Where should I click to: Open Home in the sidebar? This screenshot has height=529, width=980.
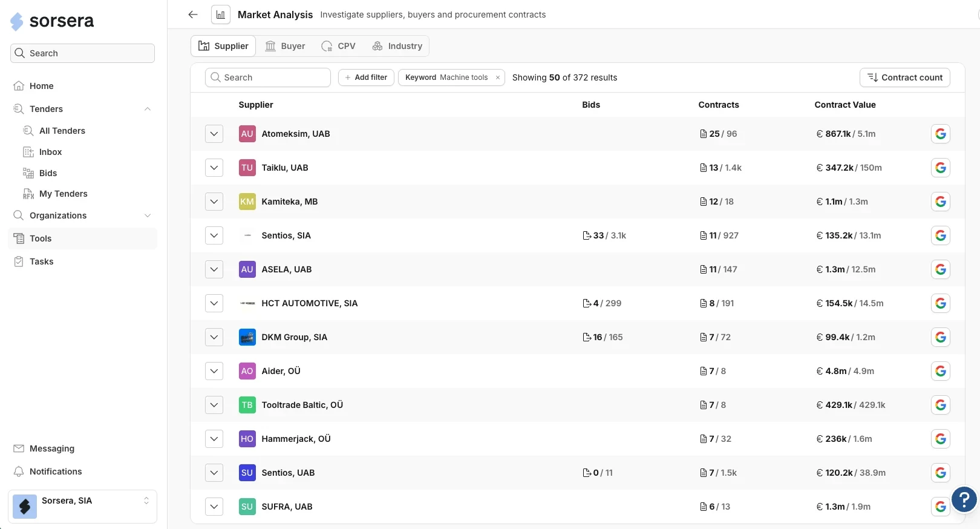82,86
